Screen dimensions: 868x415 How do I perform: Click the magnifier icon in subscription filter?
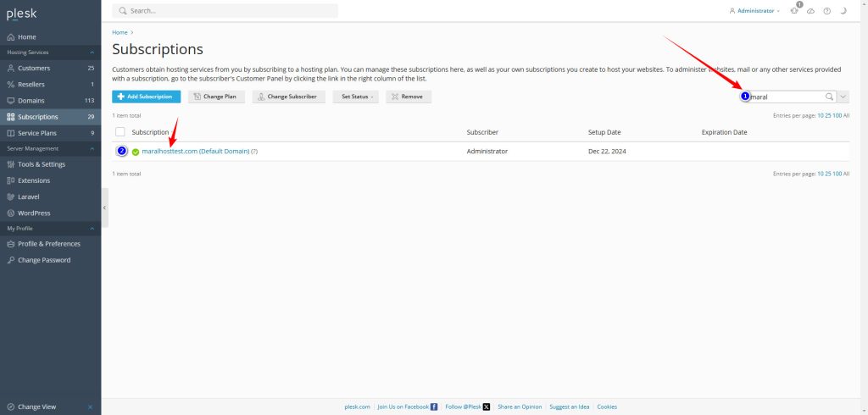tap(829, 97)
